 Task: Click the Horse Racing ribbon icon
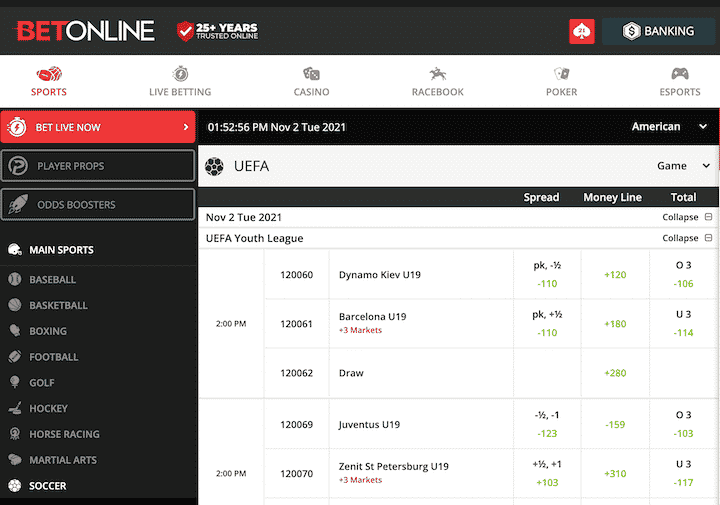click(x=15, y=433)
